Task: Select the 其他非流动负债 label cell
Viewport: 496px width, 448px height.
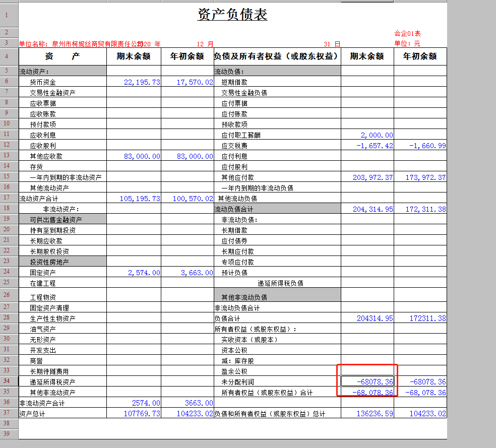Action: (x=277, y=295)
